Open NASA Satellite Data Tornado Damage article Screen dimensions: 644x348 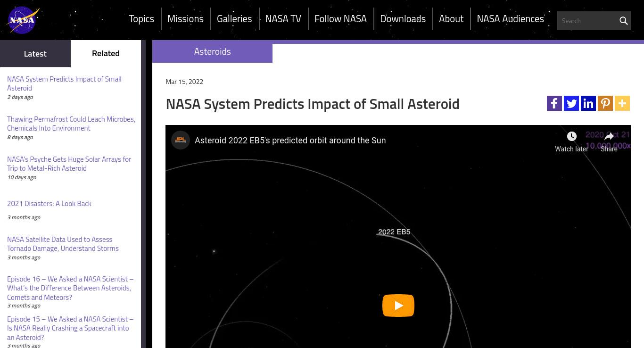click(63, 244)
